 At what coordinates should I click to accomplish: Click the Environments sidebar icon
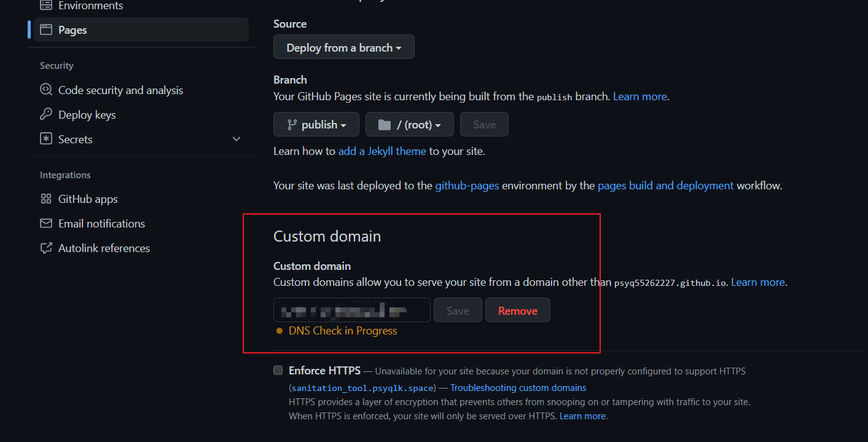(x=46, y=6)
